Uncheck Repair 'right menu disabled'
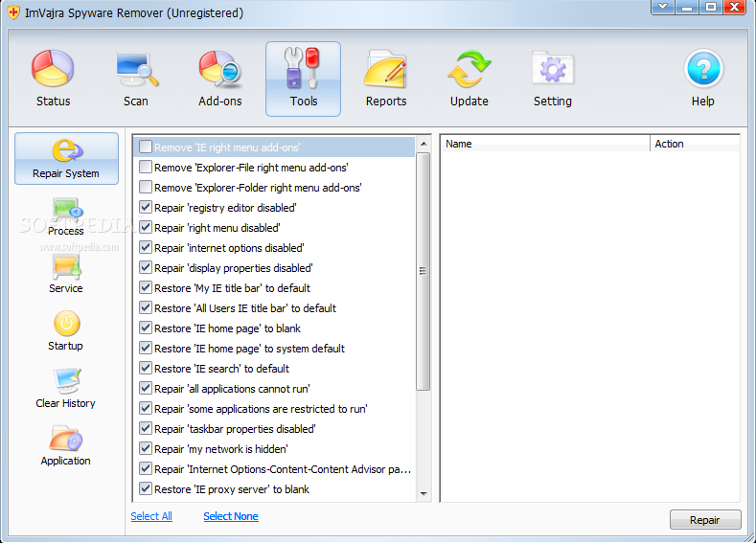The image size is (756, 543). pyautogui.click(x=145, y=227)
